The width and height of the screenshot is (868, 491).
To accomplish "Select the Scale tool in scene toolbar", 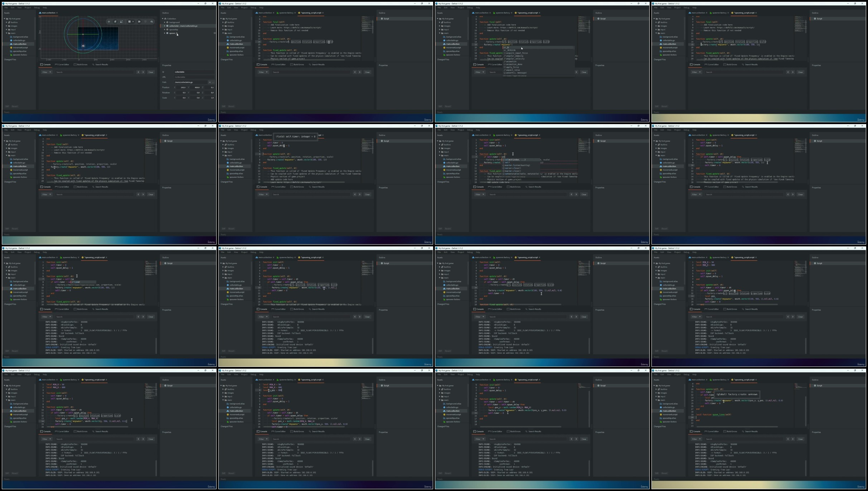I will coord(121,21).
